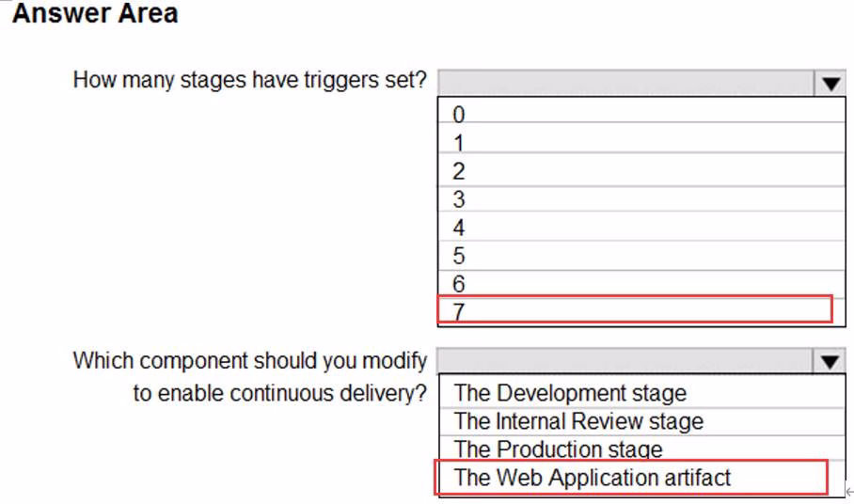Open the continuous delivery component dropdown arrow

(x=829, y=361)
